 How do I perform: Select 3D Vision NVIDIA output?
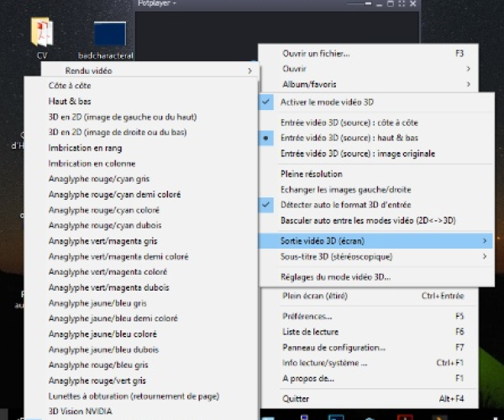pyautogui.click(x=141, y=412)
